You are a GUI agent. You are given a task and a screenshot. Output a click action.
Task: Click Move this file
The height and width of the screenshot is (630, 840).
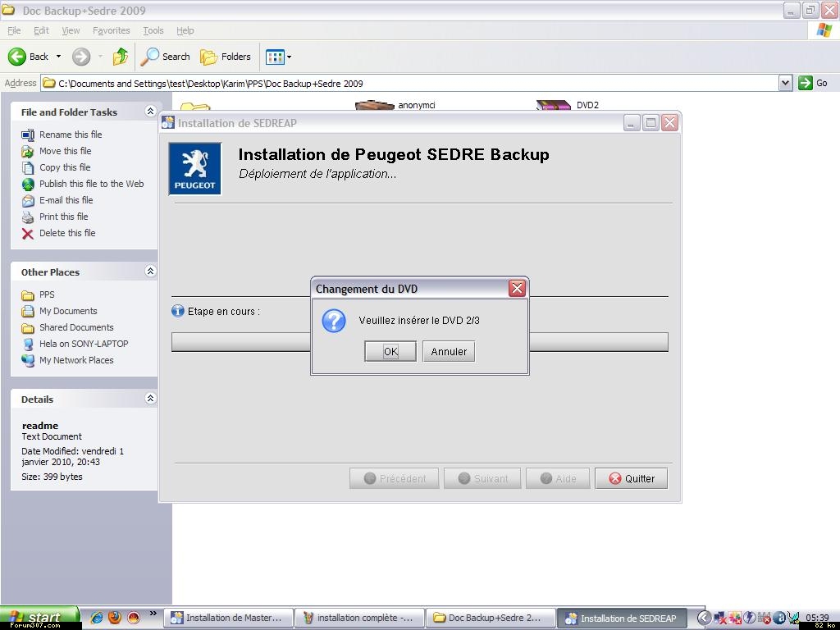66,151
